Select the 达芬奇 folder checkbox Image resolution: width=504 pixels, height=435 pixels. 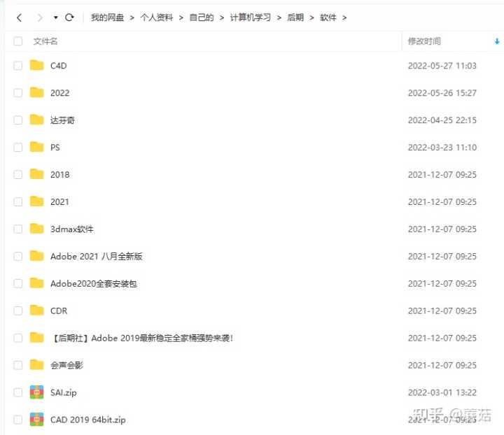pos(18,120)
